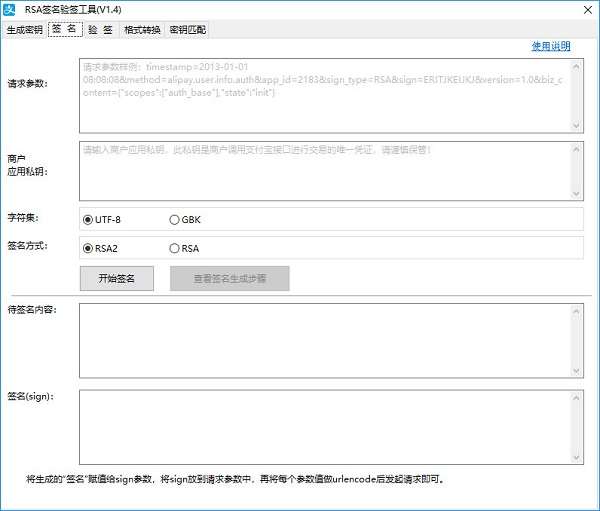Focus the 签名(sign) output text area
600x511 pixels.
[x=331, y=427]
